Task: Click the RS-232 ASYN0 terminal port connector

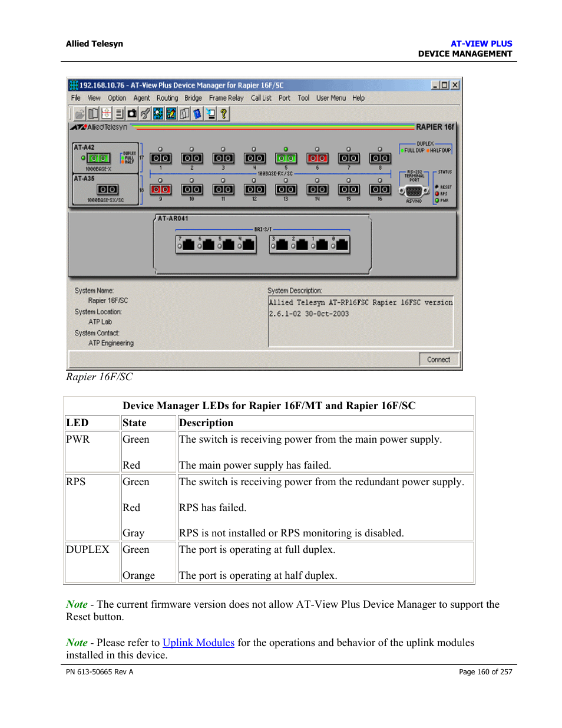Action: tap(414, 192)
